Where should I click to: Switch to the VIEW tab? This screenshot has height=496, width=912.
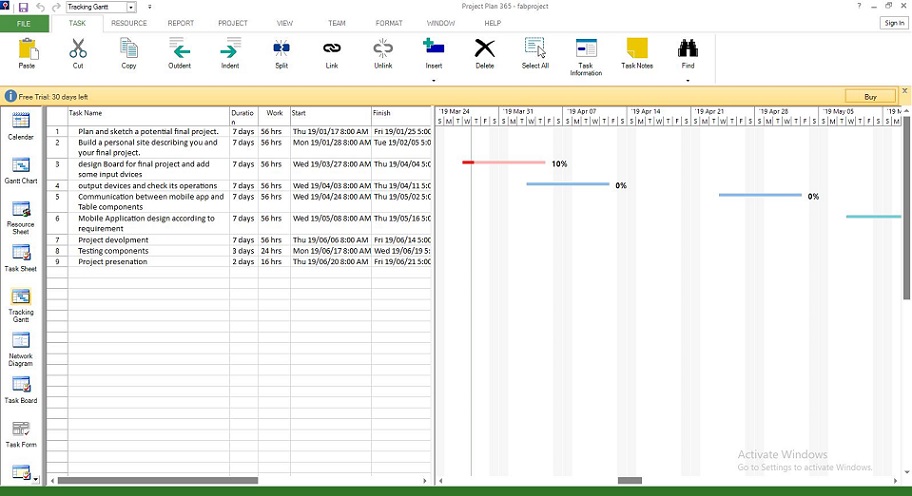[285, 23]
